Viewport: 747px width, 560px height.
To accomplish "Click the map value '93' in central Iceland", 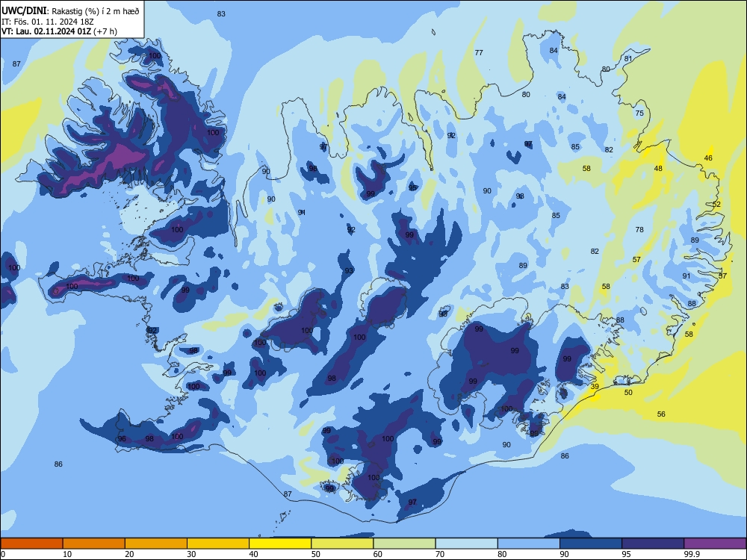I will pyautogui.click(x=349, y=271).
